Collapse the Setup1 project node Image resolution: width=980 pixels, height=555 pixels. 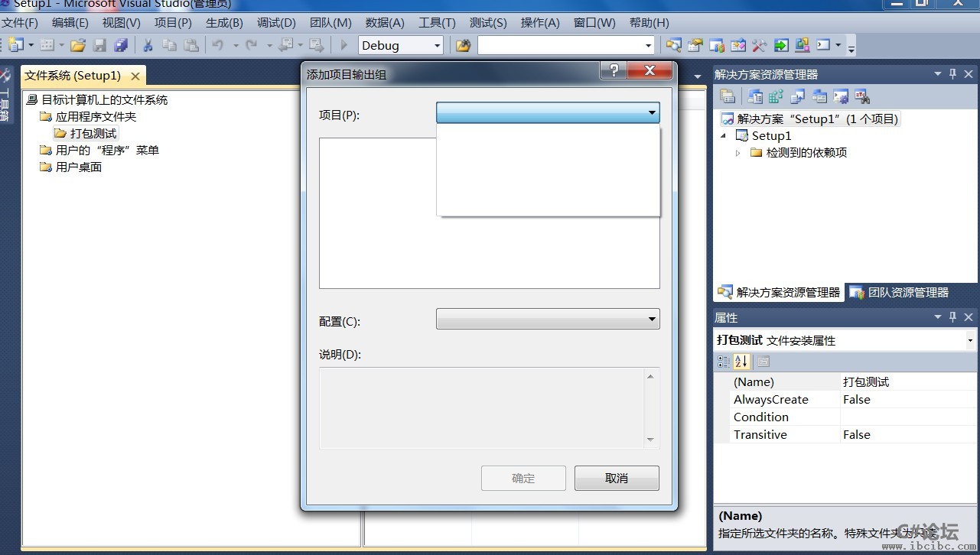pyautogui.click(x=724, y=135)
